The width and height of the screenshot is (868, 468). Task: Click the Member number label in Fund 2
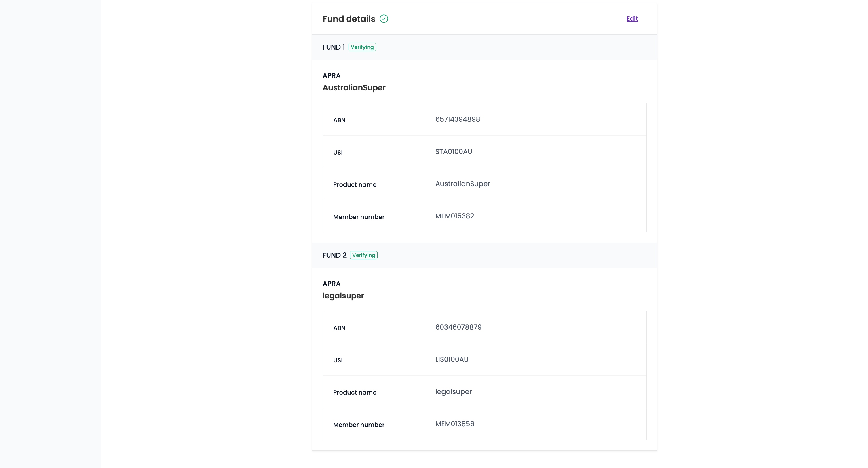tap(359, 425)
